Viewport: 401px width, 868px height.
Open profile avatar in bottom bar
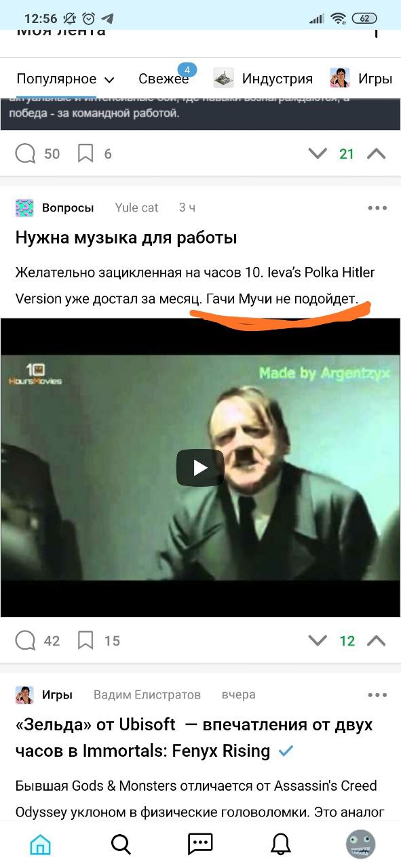360,844
